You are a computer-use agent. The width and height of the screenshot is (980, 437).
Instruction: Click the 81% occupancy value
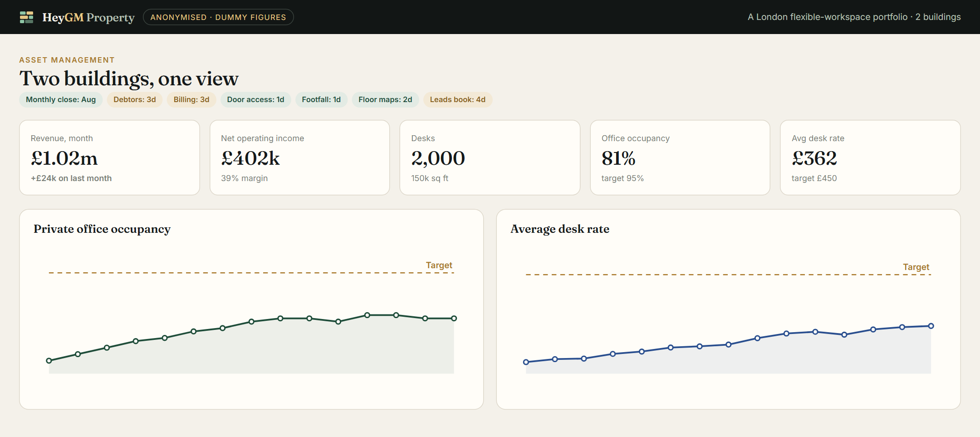coord(618,158)
